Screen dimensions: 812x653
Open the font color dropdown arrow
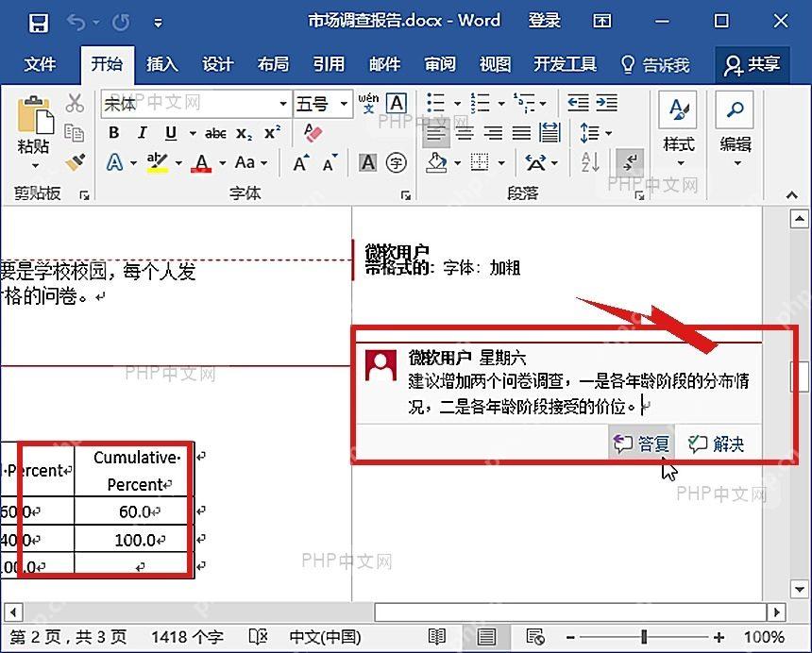[x=223, y=163]
